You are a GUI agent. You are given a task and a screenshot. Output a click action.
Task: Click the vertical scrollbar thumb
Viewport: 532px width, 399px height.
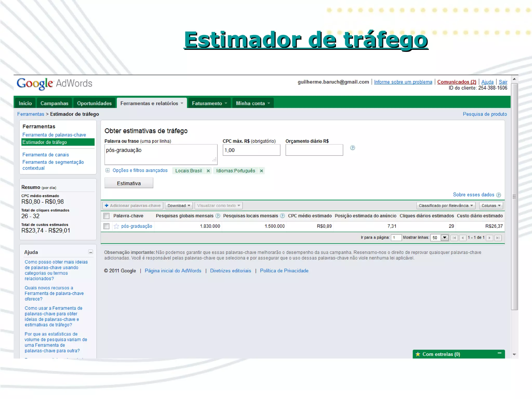514,197
